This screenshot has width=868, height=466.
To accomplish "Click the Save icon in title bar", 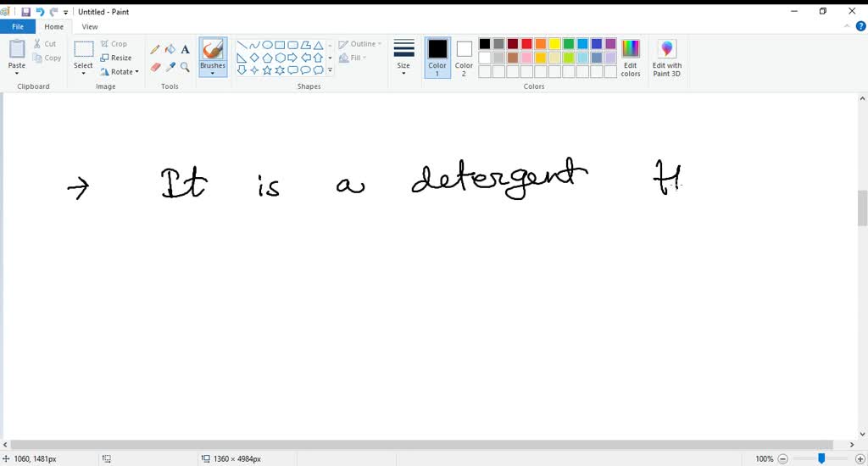I will click(25, 12).
